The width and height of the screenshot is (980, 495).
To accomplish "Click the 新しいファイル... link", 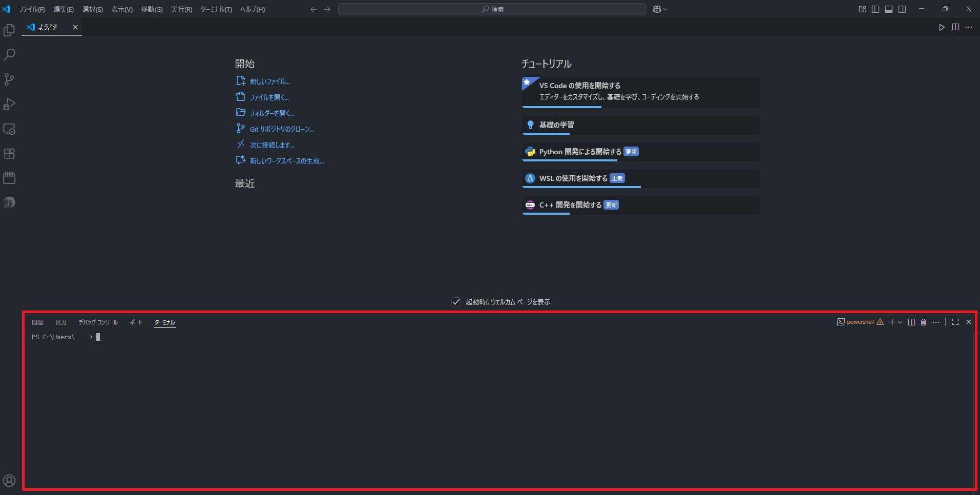I will [x=270, y=81].
